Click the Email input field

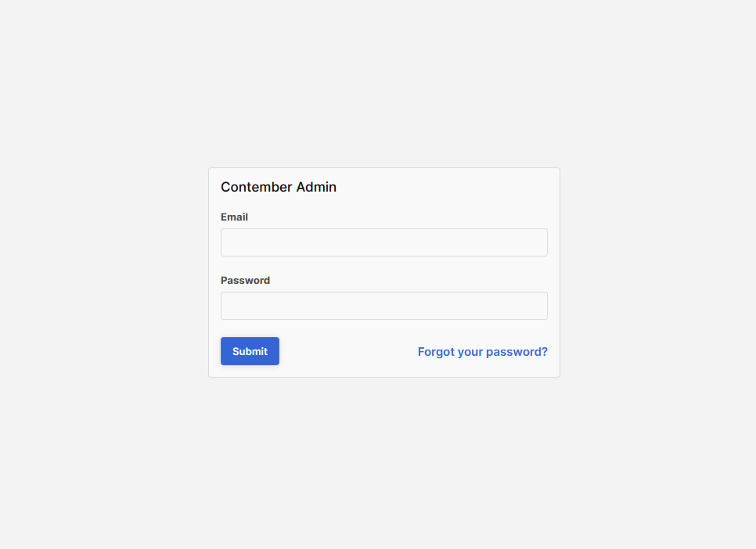[383, 242]
